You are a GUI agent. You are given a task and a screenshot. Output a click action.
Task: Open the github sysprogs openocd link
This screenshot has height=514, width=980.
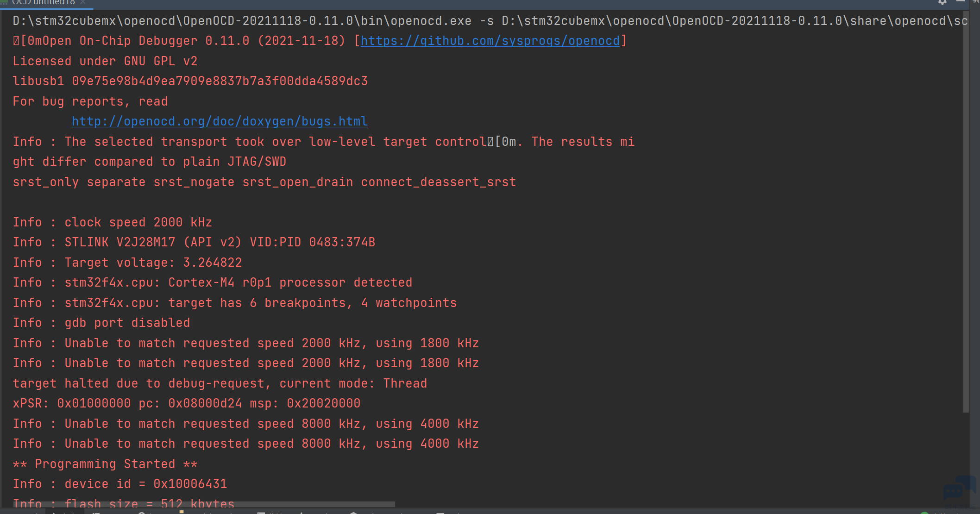pyautogui.click(x=490, y=41)
